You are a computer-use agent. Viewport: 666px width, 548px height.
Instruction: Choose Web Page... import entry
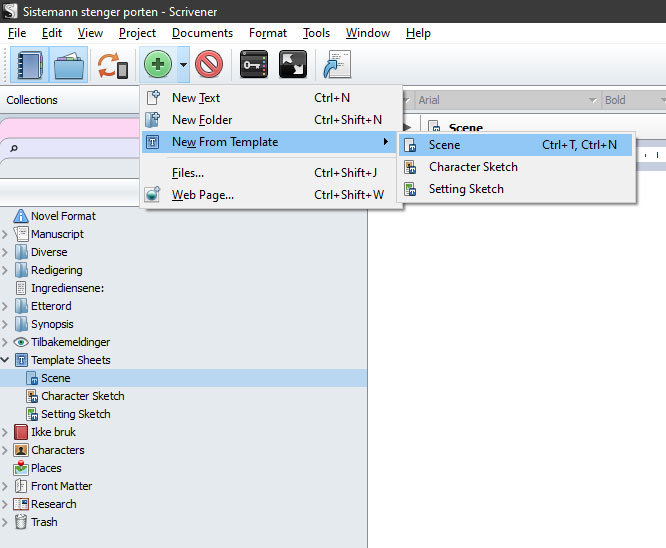click(x=271, y=195)
